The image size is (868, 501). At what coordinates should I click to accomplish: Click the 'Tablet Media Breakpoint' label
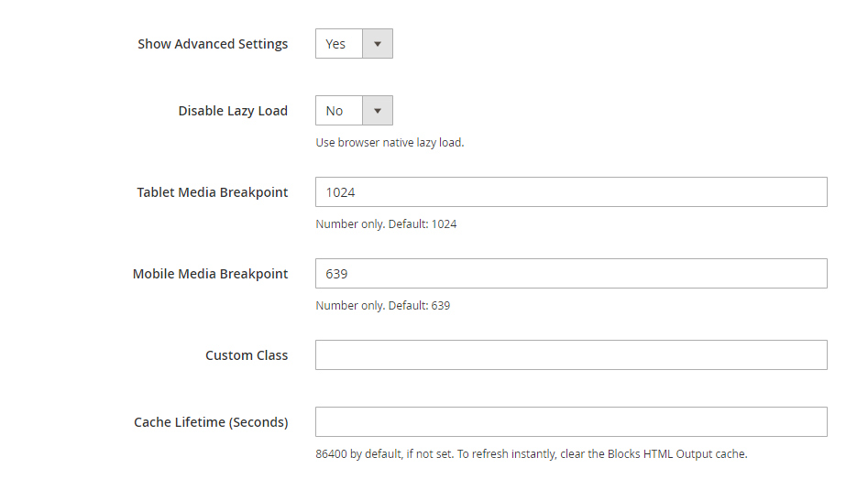[x=213, y=192]
